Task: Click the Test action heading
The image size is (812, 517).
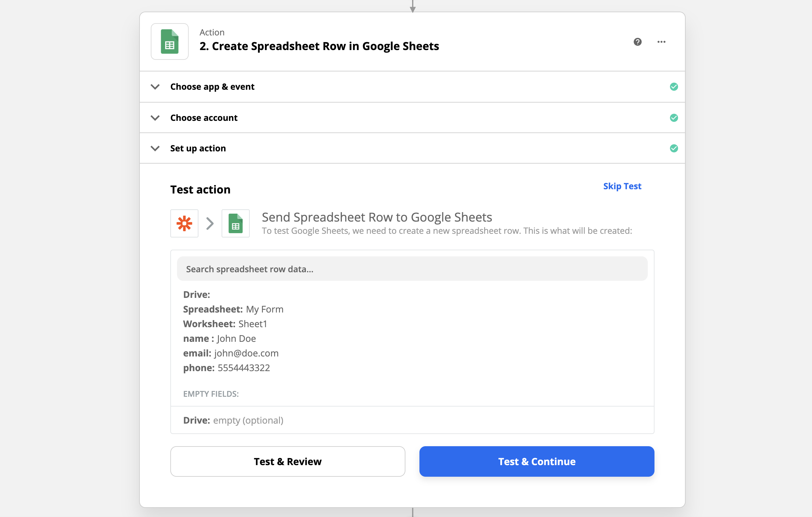Action: pos(200,190)
